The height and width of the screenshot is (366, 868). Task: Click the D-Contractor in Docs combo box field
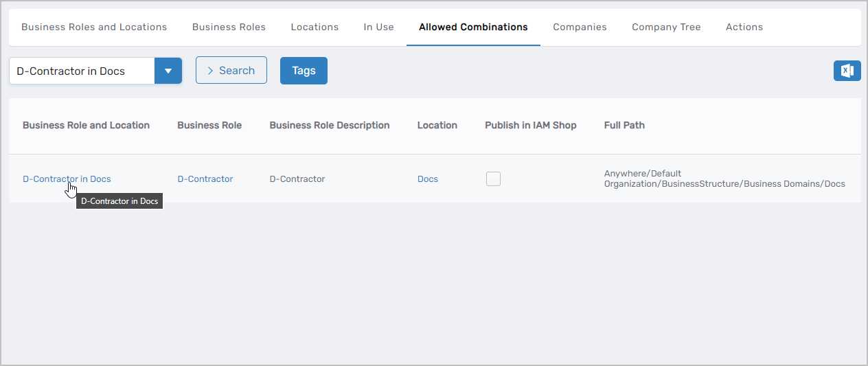[82, 71]
